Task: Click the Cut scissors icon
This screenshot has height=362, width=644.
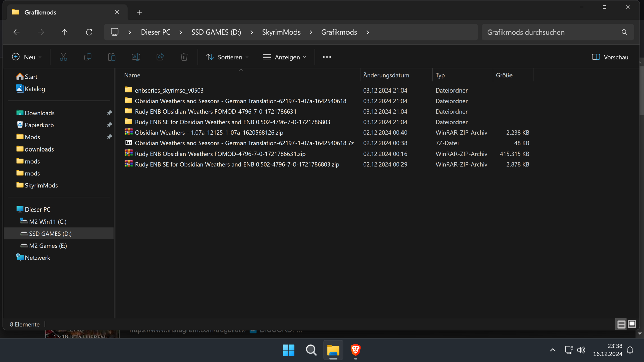Action: tap(63, 57)
